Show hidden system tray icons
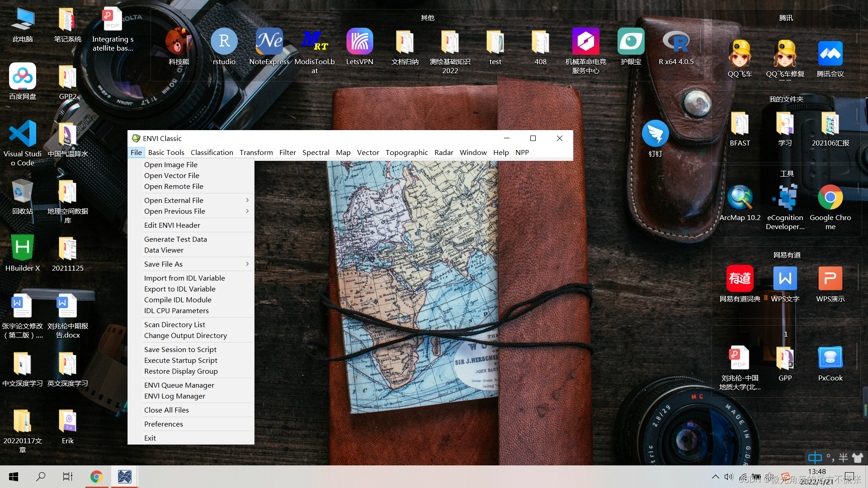 (715, 477)
